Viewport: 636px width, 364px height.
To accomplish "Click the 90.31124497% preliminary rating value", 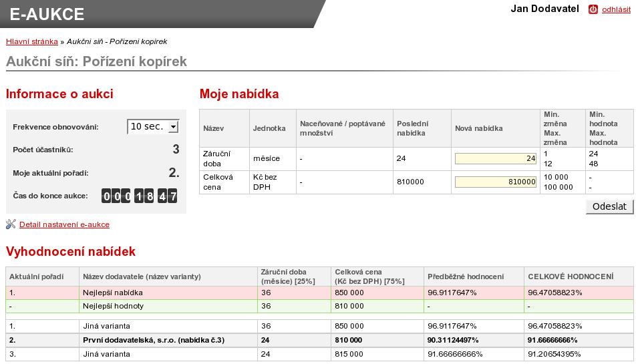I will point(453,340).
